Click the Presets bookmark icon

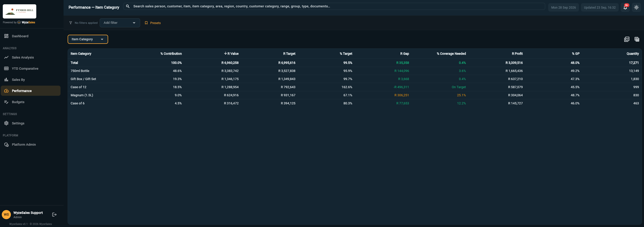click(146, 23)
